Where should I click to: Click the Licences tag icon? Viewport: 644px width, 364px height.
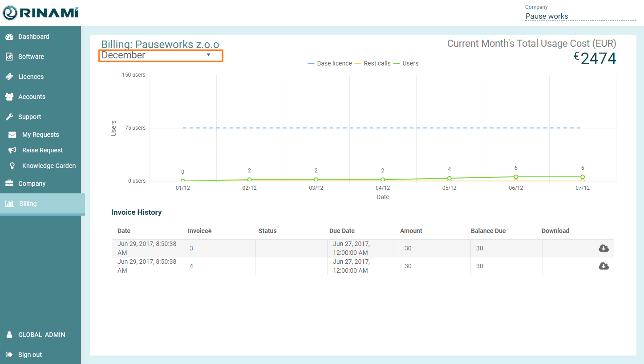[9, 77]
